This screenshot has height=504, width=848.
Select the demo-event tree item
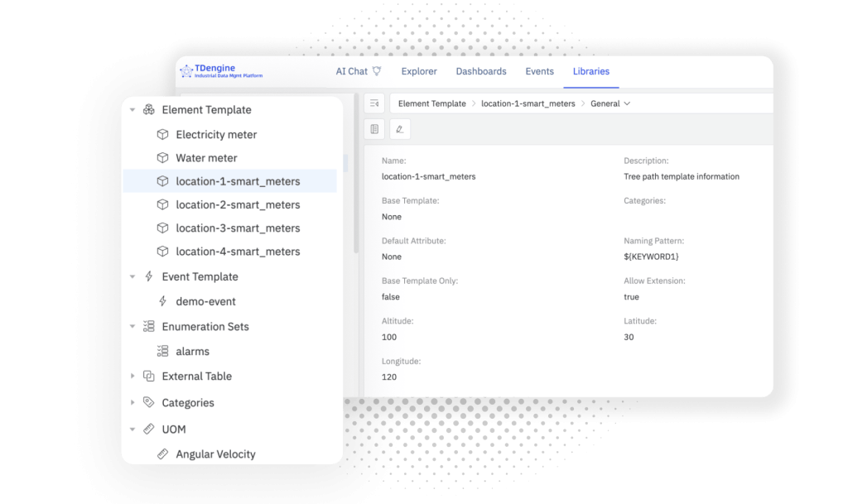[x=205, y=302]
